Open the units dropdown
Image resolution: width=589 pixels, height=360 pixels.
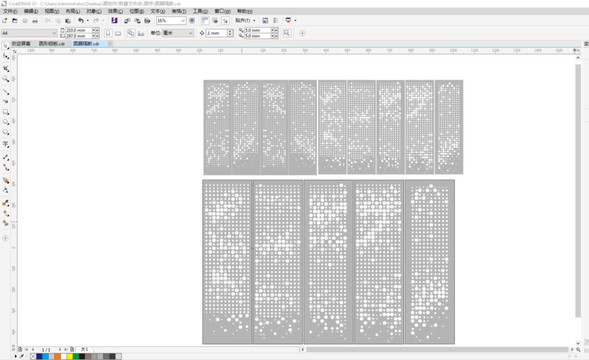[x=190, y=33]
